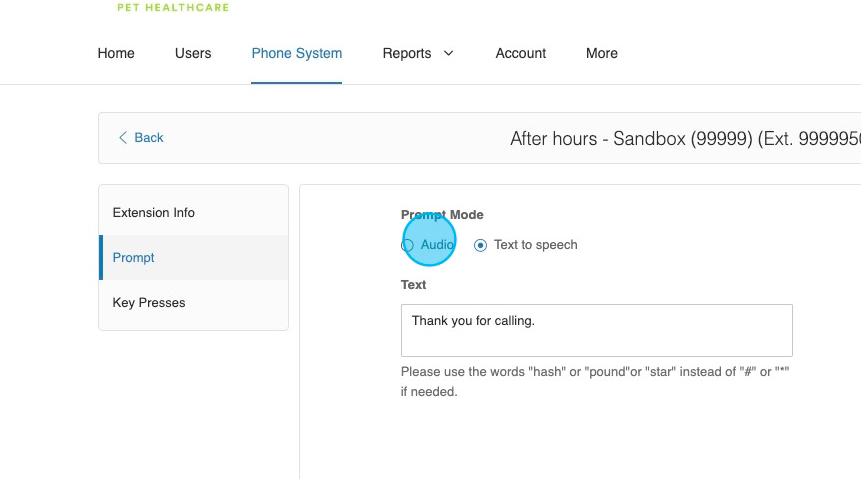
Task: Open the Users navigation item
Action: pos(193,53)
